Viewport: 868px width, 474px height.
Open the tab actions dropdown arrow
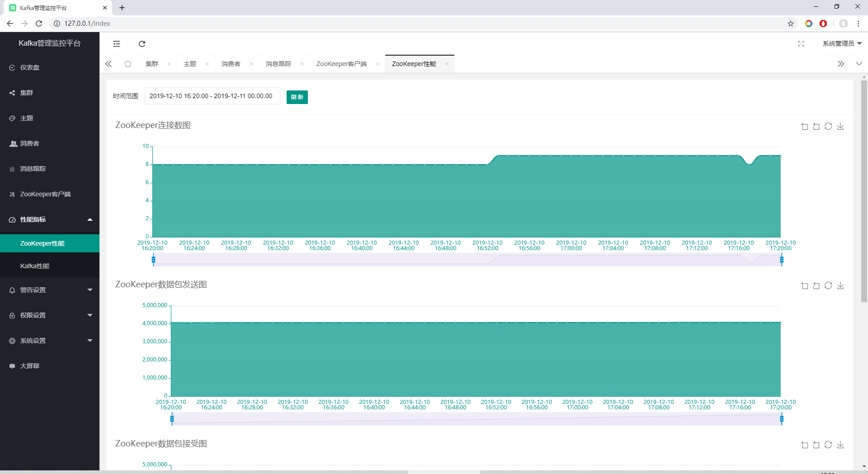point(859,64)
